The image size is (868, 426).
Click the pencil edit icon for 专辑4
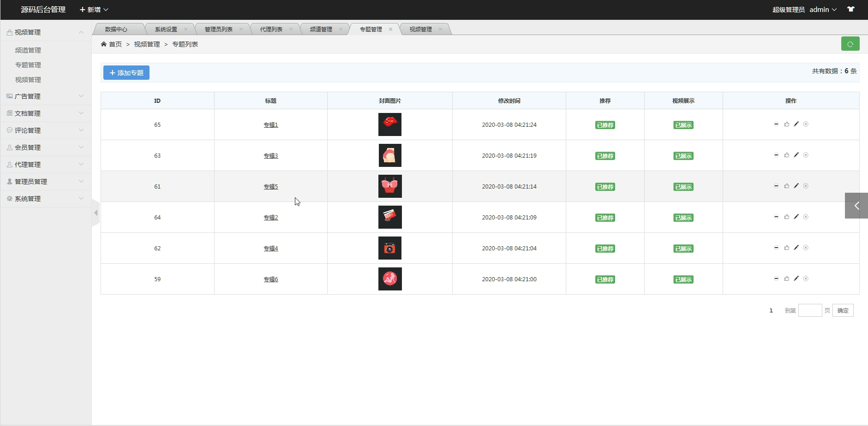[796, 248]
